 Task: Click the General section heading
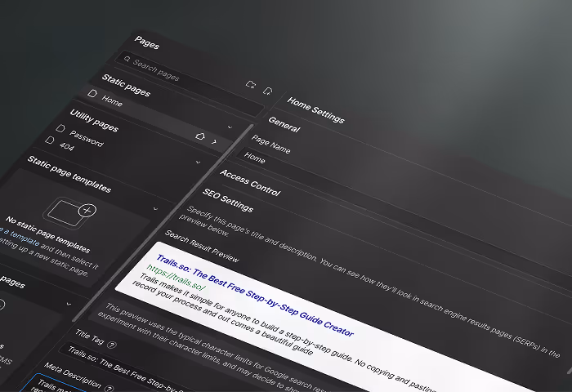(x=284, y=125)
